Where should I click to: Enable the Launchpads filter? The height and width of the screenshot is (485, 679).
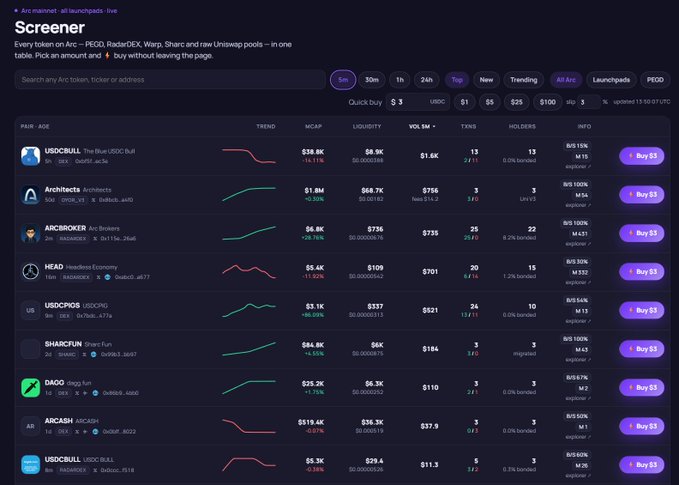click(x=611, y=80)
